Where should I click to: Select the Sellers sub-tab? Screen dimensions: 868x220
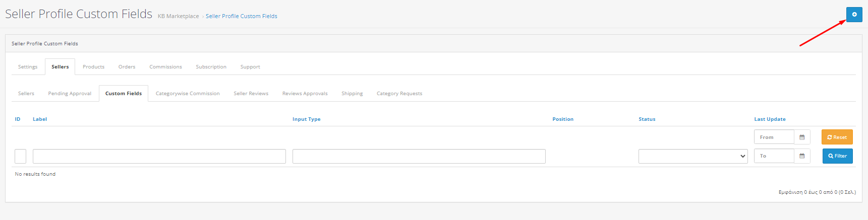click(x=26, y=94)
